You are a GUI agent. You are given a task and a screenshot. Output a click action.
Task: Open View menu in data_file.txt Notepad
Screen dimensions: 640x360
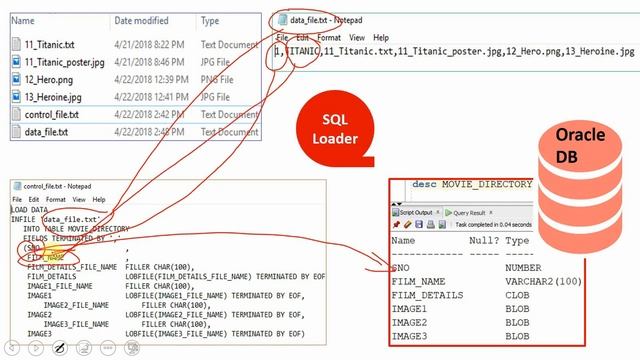pyautogui.click(x=357, y=38)
